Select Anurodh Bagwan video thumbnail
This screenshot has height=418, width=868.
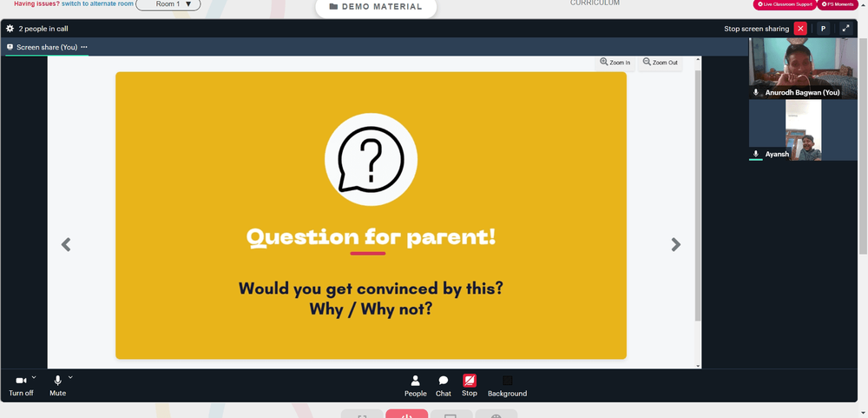803,68
